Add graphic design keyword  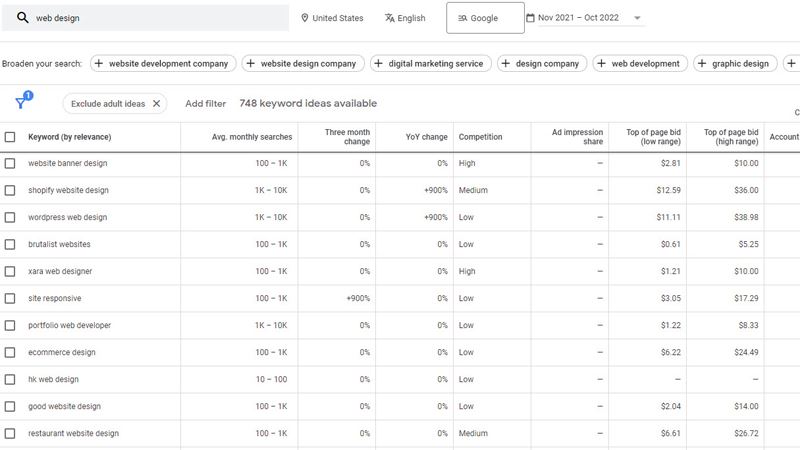(735, 63)
